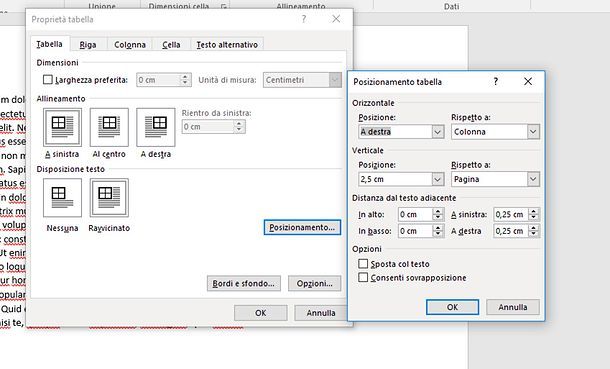The image size is (610, 369).
Task: Confirm with OK in Posizionamento tabella
Action: (x=452, y=307)
